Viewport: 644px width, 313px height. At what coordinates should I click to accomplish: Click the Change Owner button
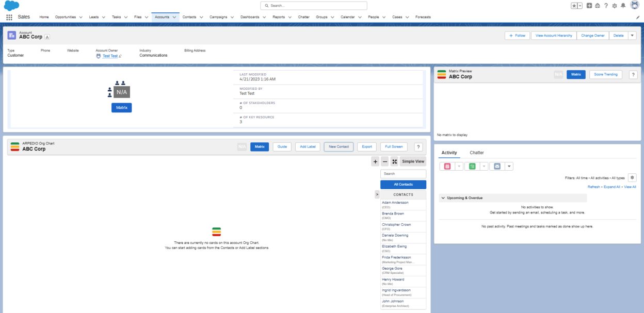(593, 36)
